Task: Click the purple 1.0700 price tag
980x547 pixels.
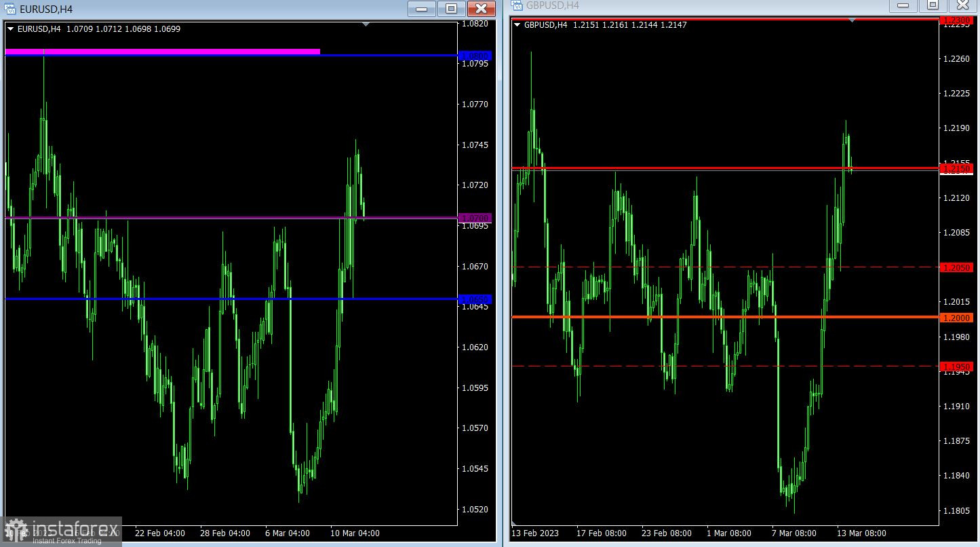Action: 475,218
